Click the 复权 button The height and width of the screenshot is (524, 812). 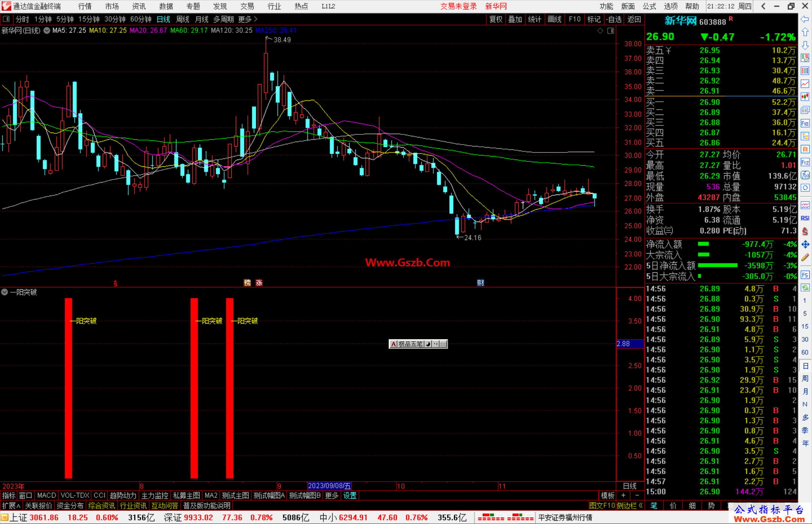tap(496, 19)
